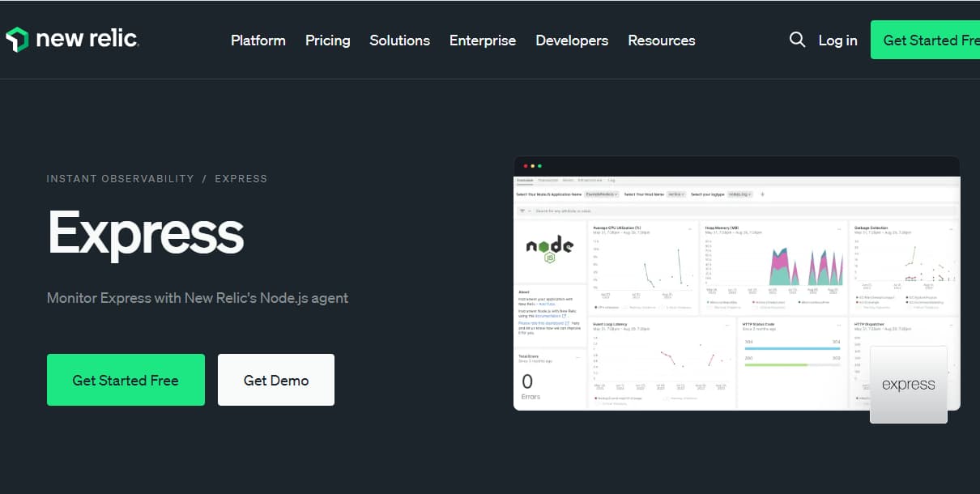Click the Node.js logo in the dashboard preview
This screenshot has width=980, height=494.
pos(550,249)
